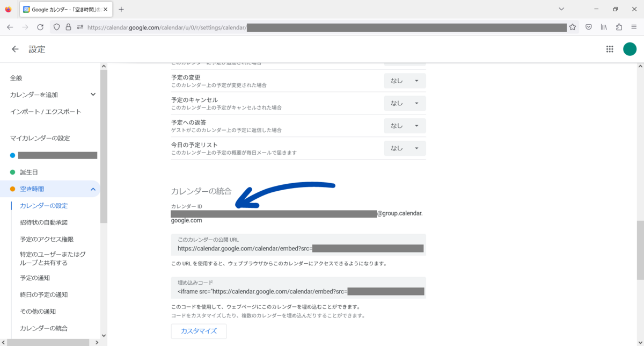Image resolution: width=644 pixels, height=346 pixels.
Task: Open list all tabs chevron
Action: pos(561,9)
